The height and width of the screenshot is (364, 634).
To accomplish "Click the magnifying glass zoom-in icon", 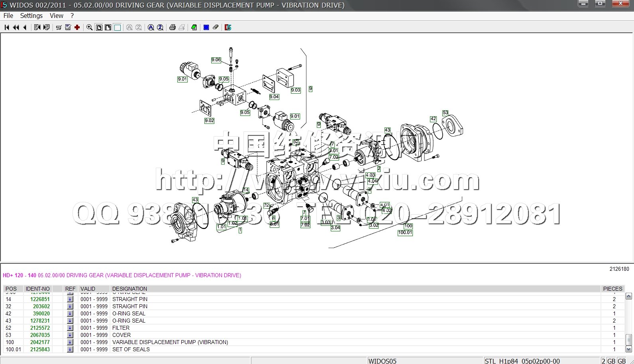I will (89, 27).
